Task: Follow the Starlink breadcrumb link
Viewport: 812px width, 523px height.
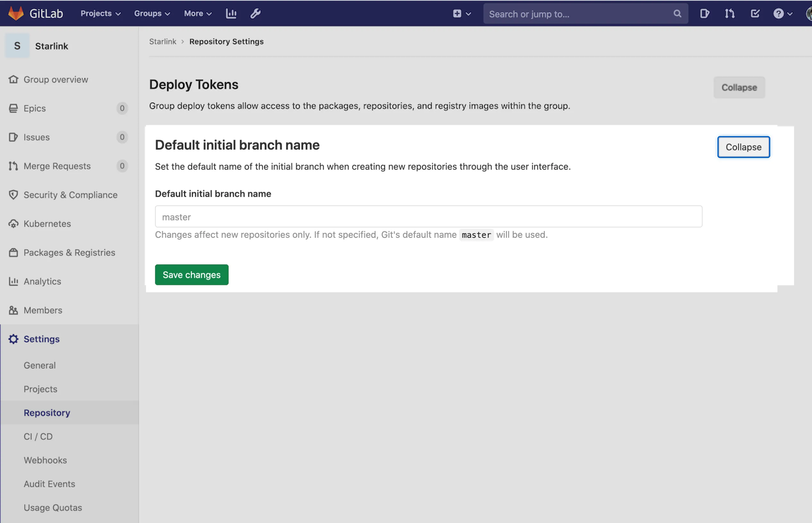Action: [x=163, y=41]
